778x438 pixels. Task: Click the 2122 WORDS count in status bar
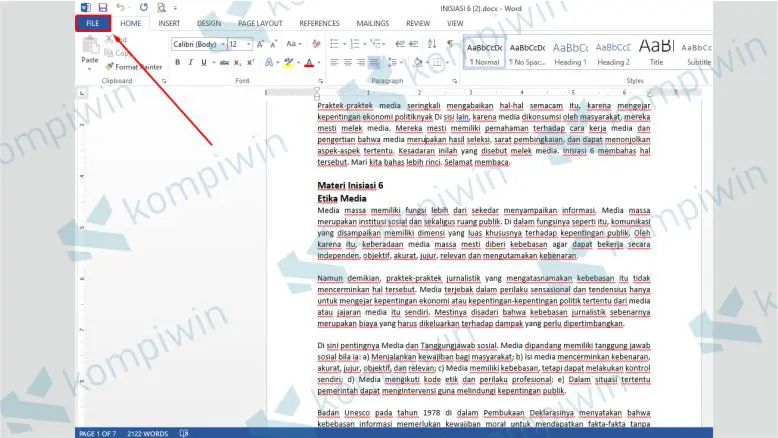(x=147, y=434)
